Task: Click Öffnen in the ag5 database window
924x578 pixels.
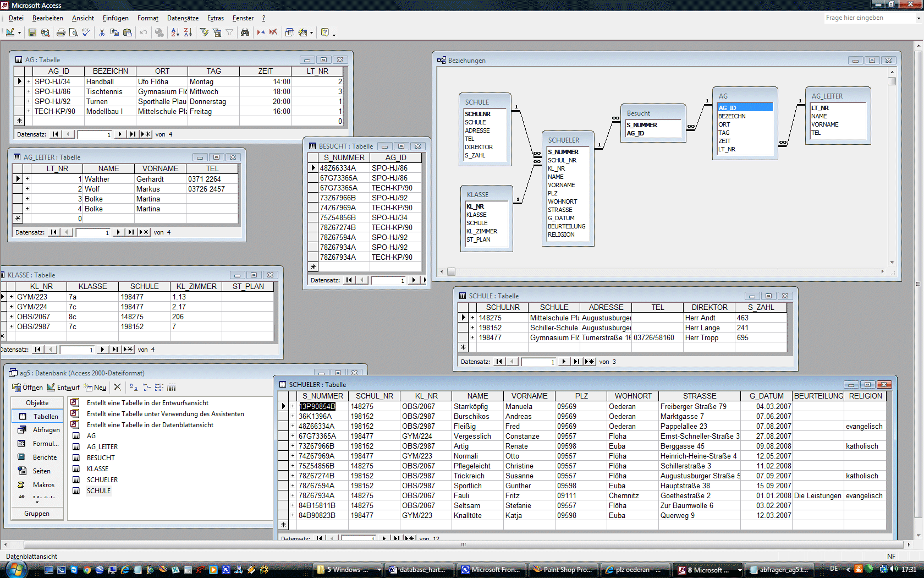Action: tap(28, 388)
